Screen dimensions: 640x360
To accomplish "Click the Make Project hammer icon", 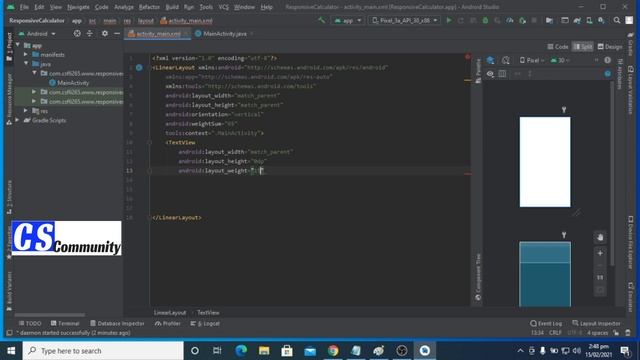I will coord(322,20).
